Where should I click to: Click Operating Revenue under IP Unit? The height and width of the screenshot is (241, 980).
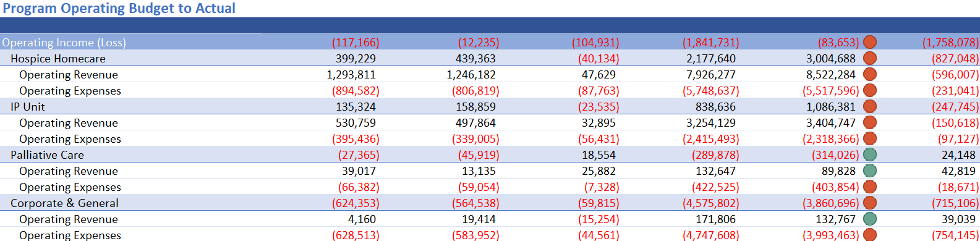(x=69, y=123)
